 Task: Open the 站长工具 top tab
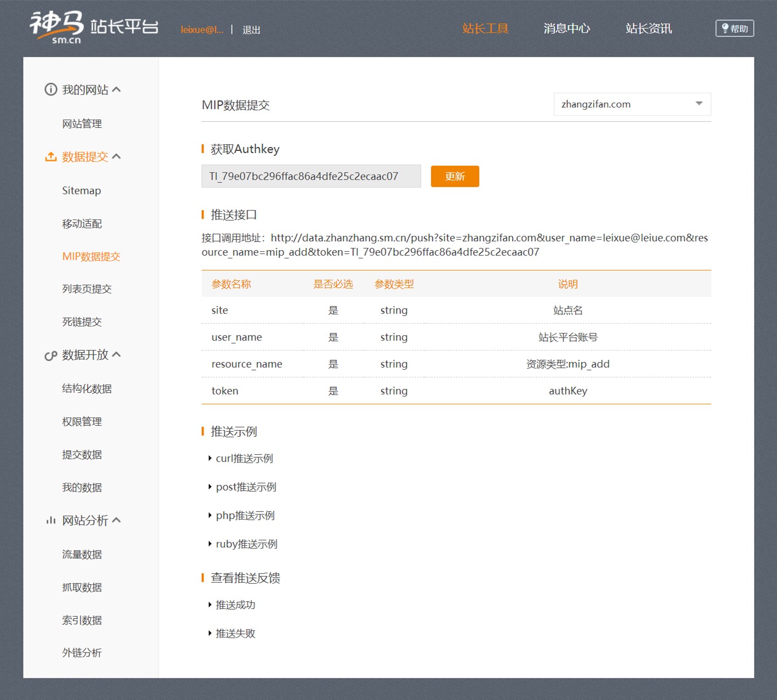pos(485,29)
